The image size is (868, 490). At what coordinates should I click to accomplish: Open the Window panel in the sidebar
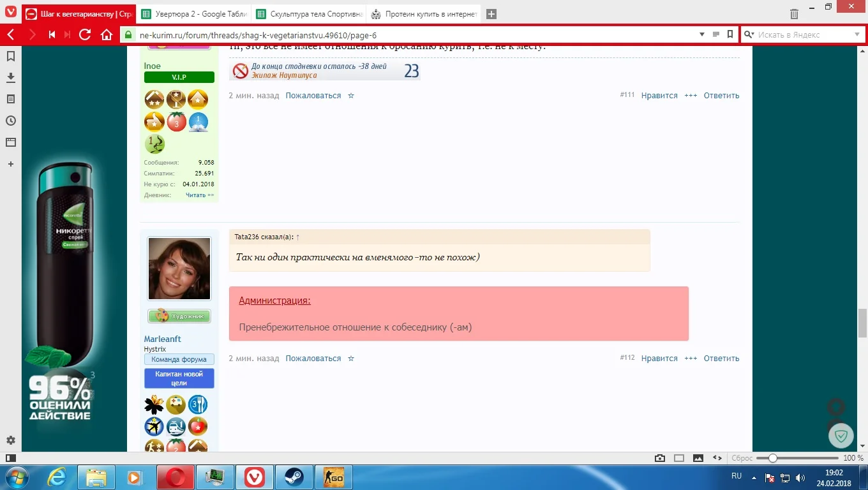pos(10,142)
